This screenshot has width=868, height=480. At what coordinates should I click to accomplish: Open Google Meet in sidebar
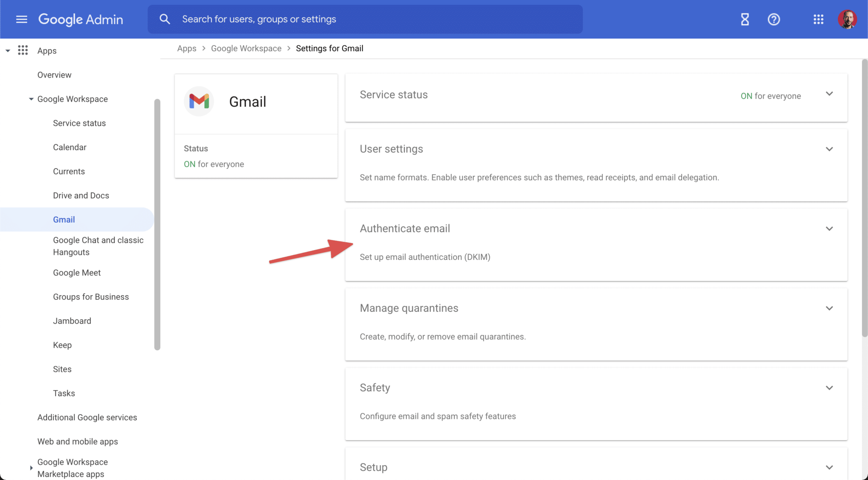[x=77, y=273]
